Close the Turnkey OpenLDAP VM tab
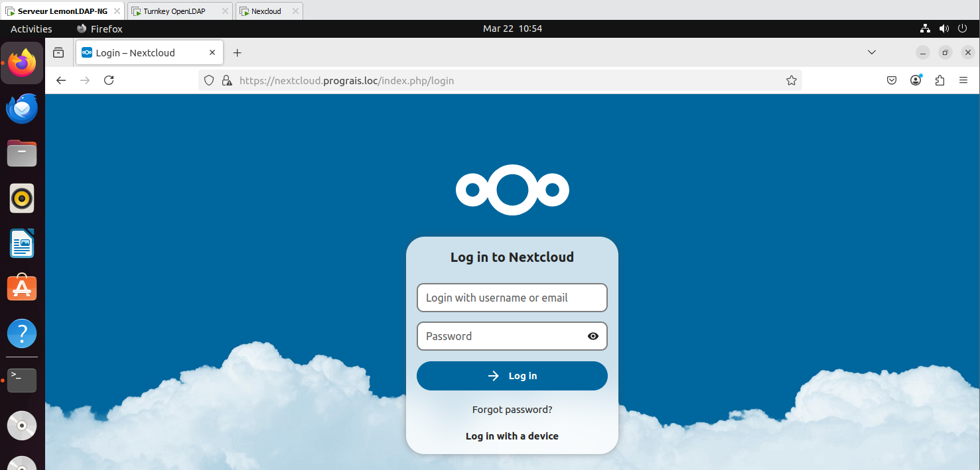Image resolution: width=980 pixels, height=470 pixels. pos(225,11)
